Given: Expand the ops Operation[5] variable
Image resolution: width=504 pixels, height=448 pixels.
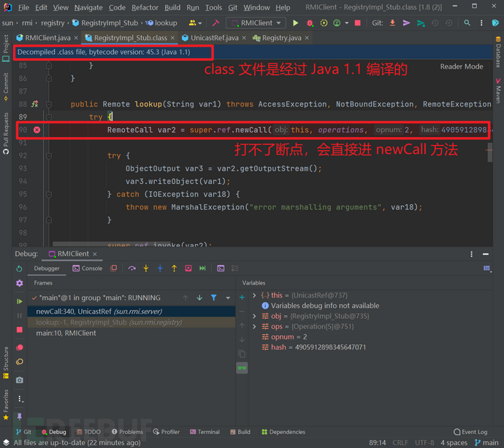Looking at the screenshot, I should pyautogui.click(x=254, y=326).
